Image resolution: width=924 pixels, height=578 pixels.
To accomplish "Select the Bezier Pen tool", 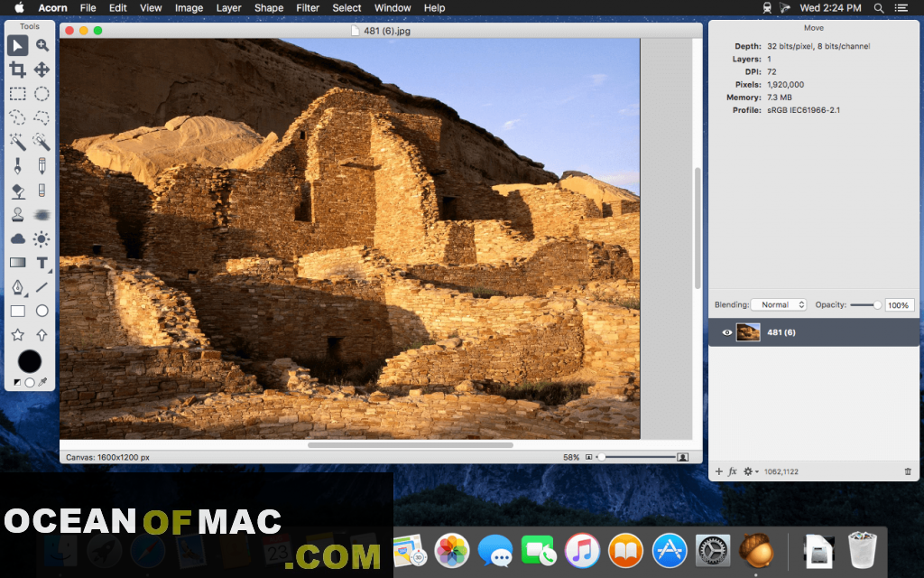I will [18, 287].
